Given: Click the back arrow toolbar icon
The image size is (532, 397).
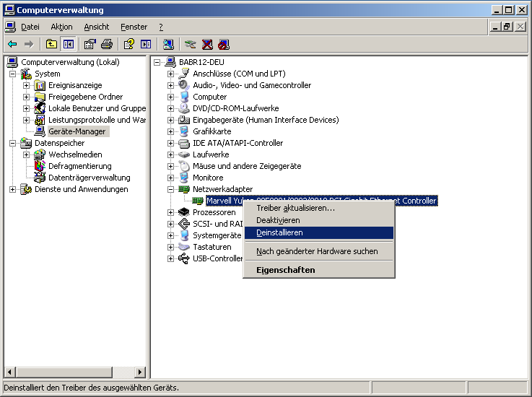Looking at the screenshot, I should 12,44.
